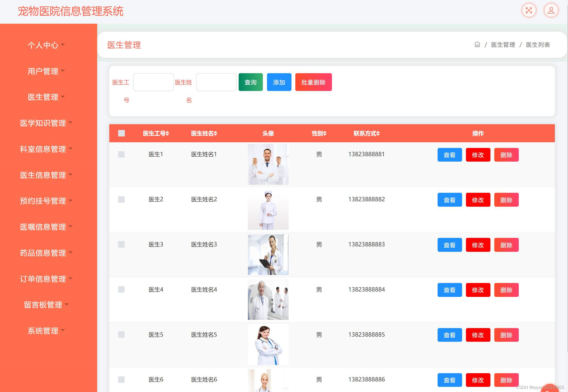Click 查看 for 医生6
The image size is (568, 392).
(x=449, y=380)
